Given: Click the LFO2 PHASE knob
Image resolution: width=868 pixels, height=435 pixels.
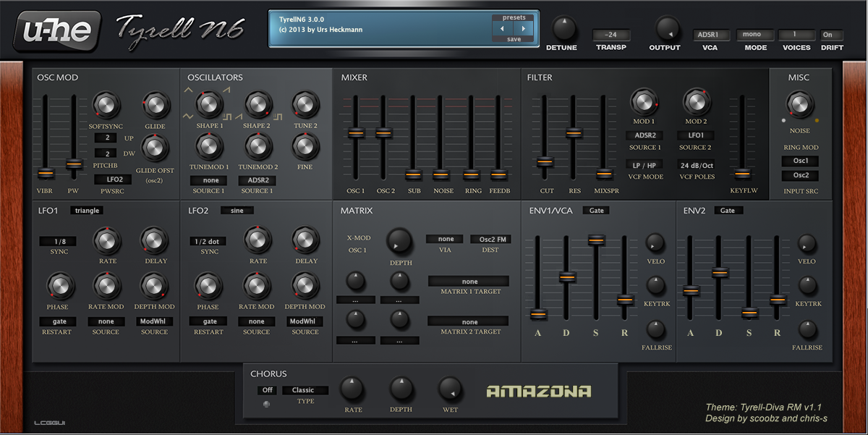Looking at the screenshot, I should point(208,286).
